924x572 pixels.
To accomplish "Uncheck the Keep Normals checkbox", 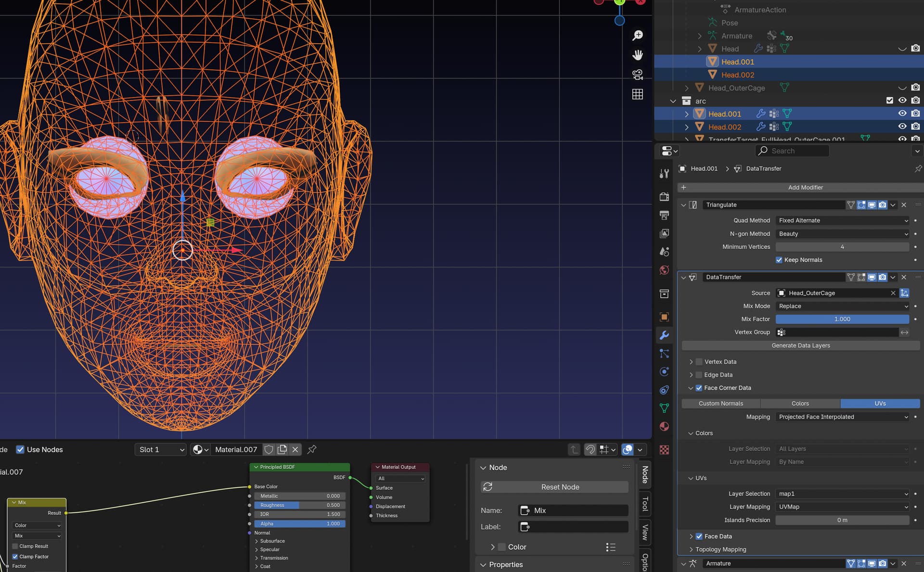I will point(779,260).
